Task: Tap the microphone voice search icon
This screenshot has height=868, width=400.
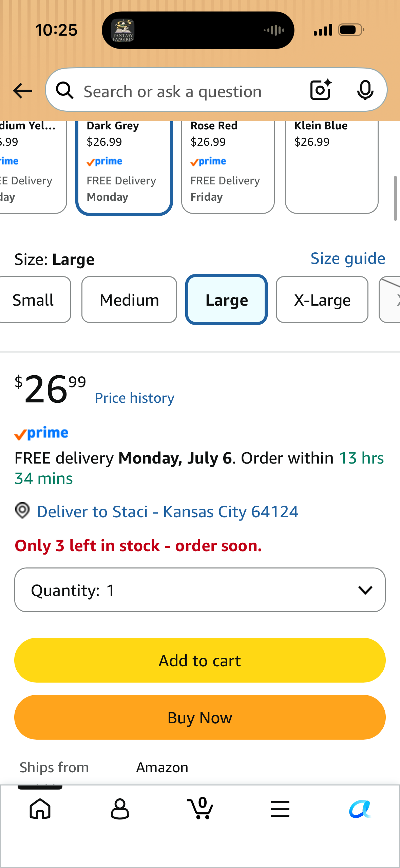Action: coord(365,90)
